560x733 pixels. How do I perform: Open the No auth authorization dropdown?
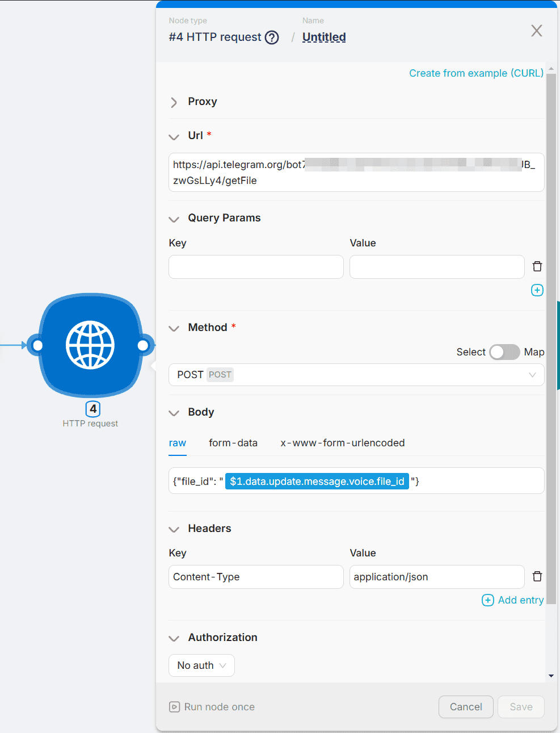pos(201,665)
